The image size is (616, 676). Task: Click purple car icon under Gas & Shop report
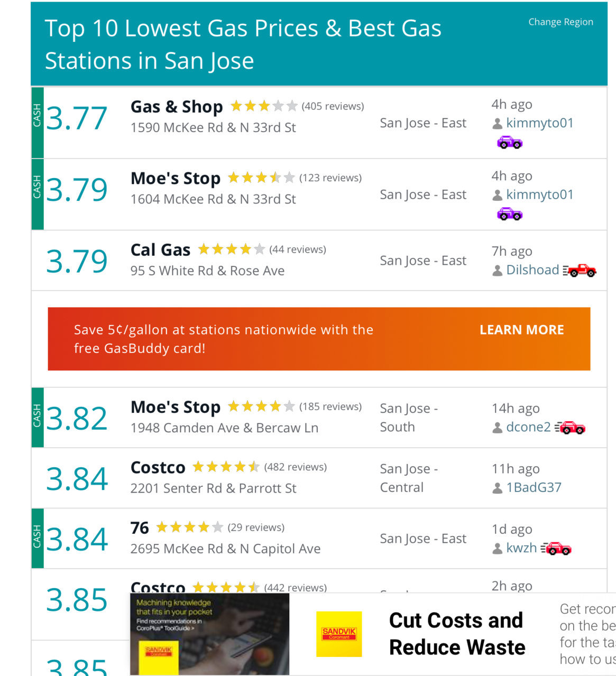510,142
